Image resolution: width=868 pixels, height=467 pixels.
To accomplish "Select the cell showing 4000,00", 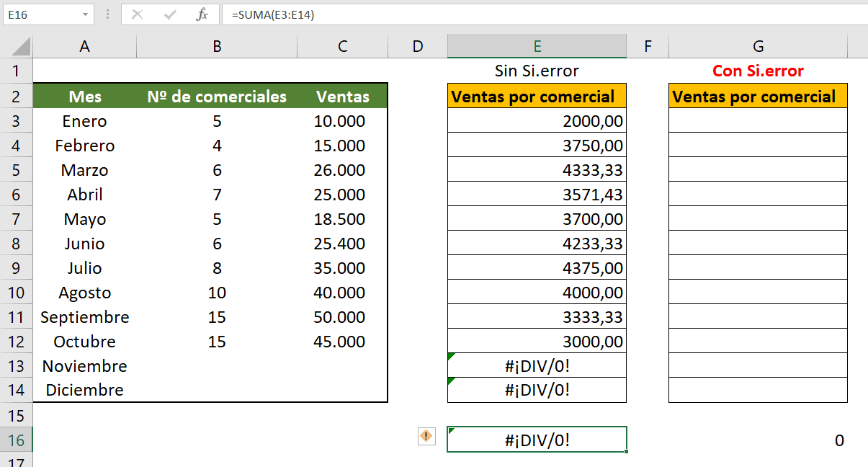I will pyautogui.click(x=537, y=292).
